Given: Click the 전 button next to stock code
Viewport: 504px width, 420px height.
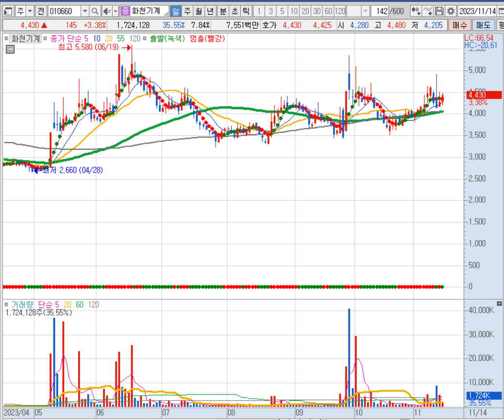Looking at the screenshot, I should [x=41, y=12].
